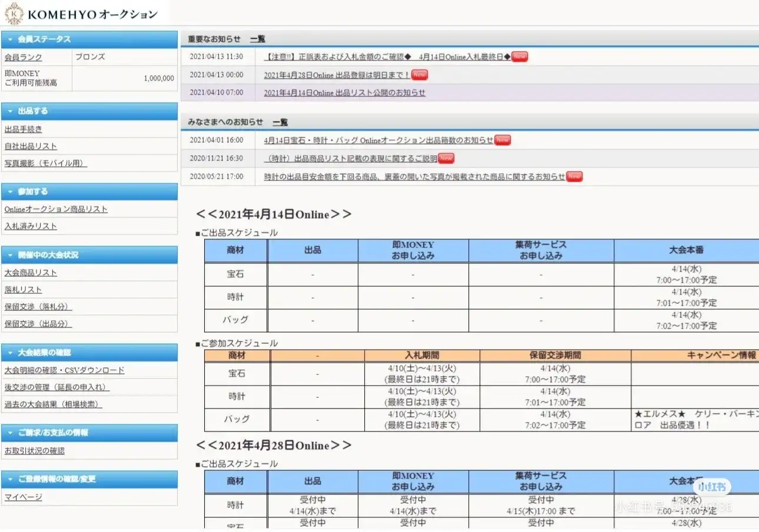Click New badge on 出品箱数のお知らせ notice
The width and height of the screenshot is (759, 532).
(502, 140)
